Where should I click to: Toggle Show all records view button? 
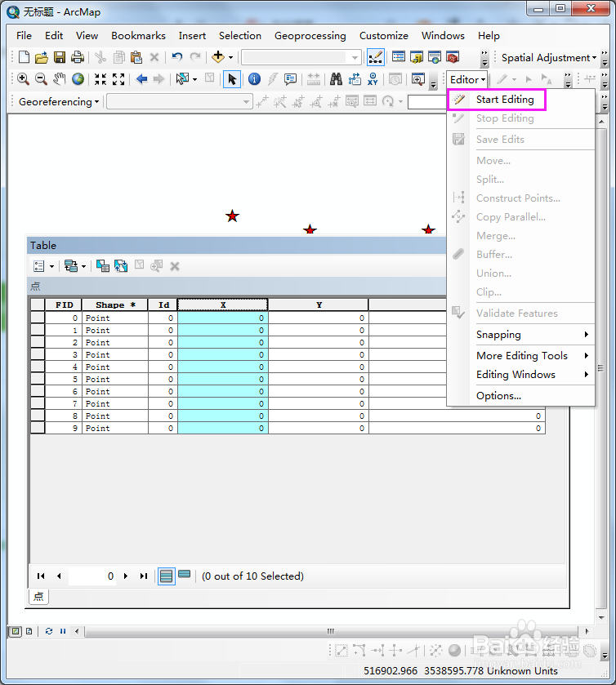pyautogui.click(x=166, y=576)
